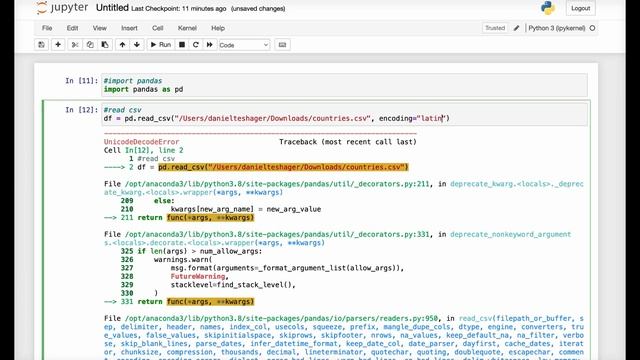Open the cell type dropdown showing Code
This screenshot has width=640, height=360.
pyautogui.click(x=244, y=45)
